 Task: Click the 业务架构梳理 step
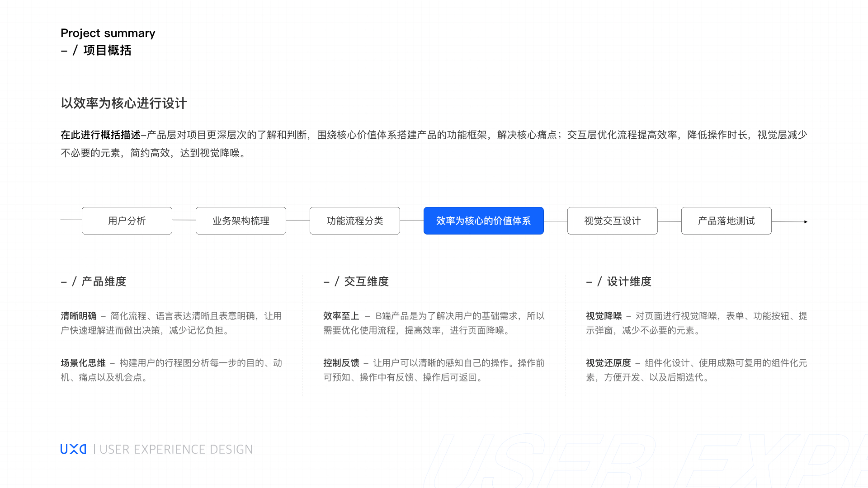[241, 221]
